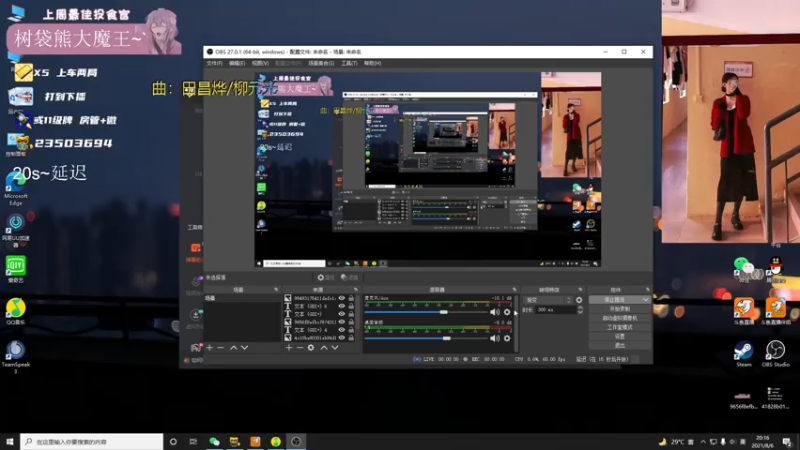Open the iQIYI desktop shortcut

16,269
